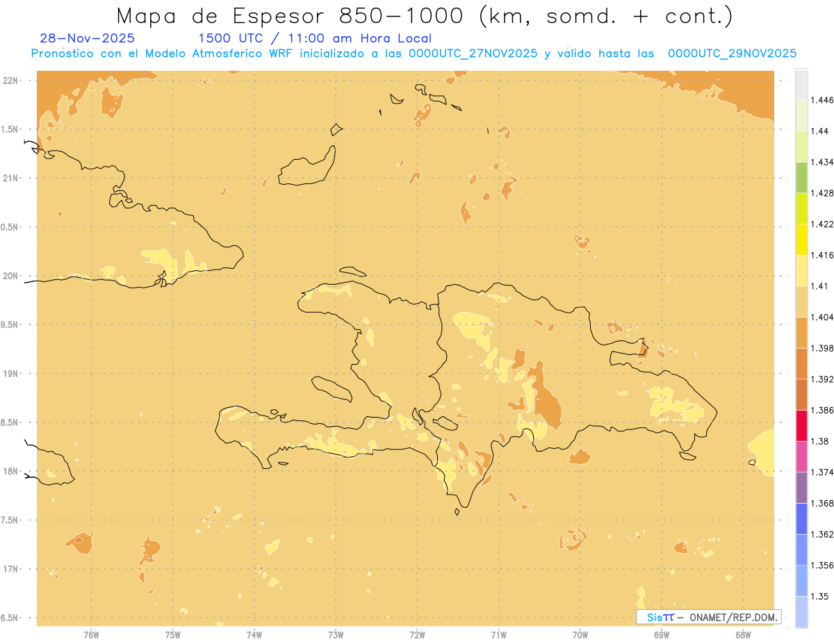The image size is (834, 644).
Task: Click the '75W' longitude axis label
Action: 173,635
